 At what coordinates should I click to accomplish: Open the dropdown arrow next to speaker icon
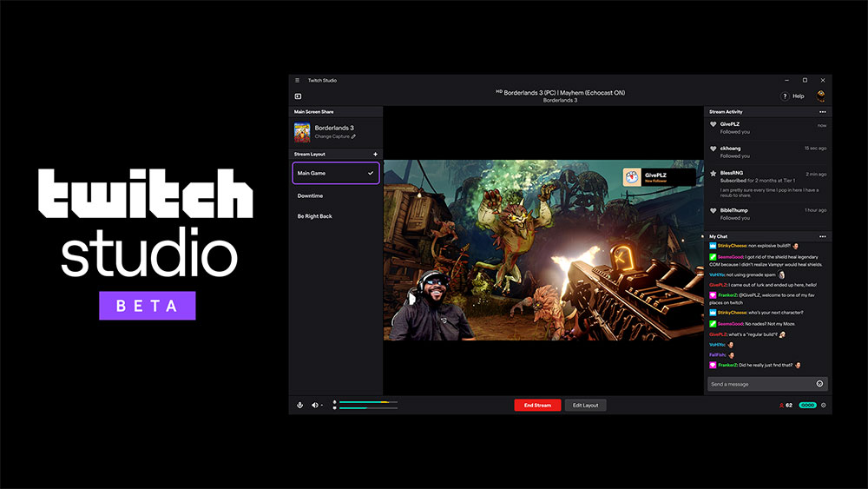322,406
